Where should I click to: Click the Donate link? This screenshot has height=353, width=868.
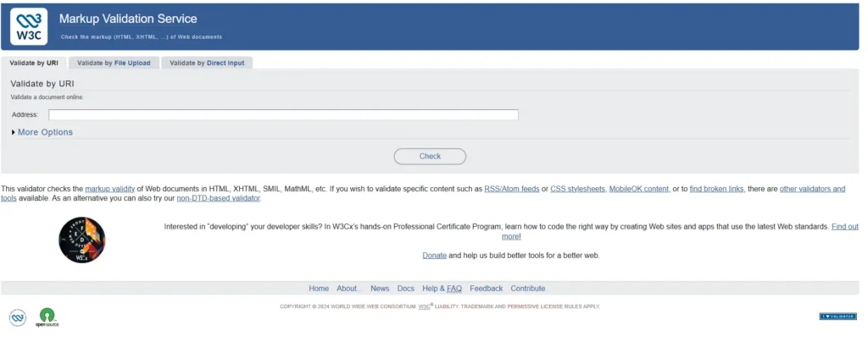point(434,255)
